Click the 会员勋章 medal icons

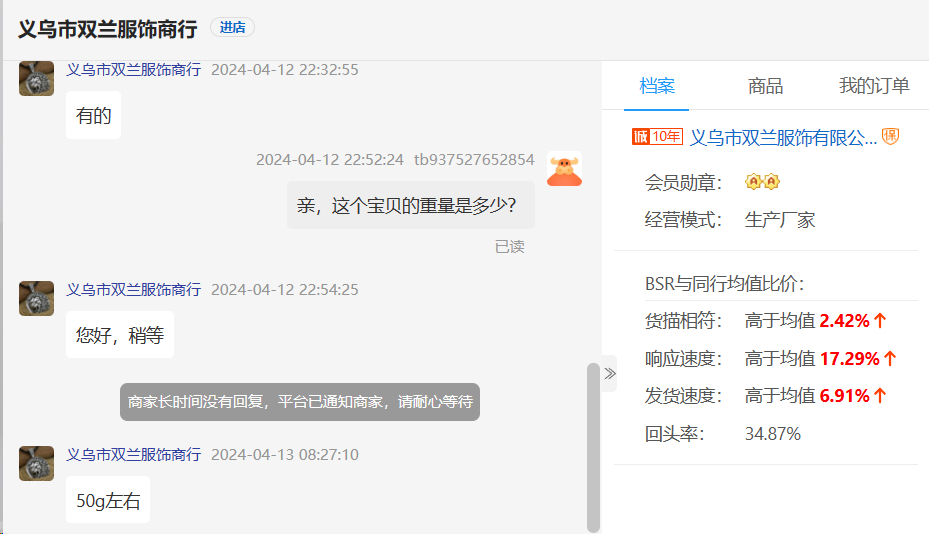[x=762, y=181]
